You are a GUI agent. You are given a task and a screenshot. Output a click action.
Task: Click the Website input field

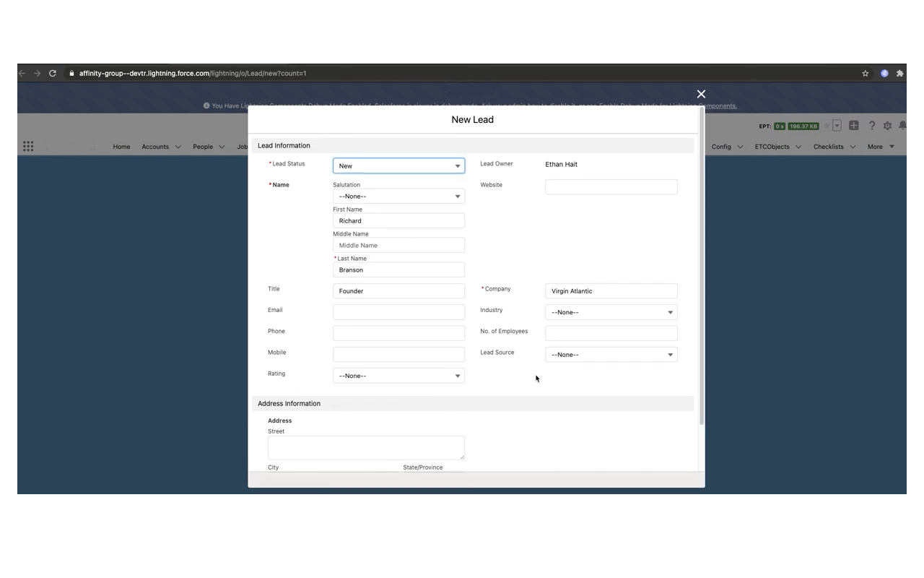point(611,186)
